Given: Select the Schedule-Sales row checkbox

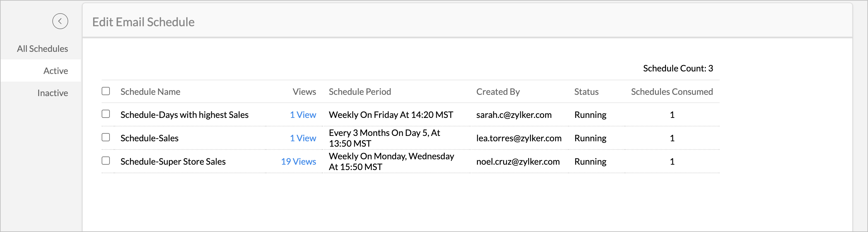Looking at the screenshot, I should tap(106, 137).
